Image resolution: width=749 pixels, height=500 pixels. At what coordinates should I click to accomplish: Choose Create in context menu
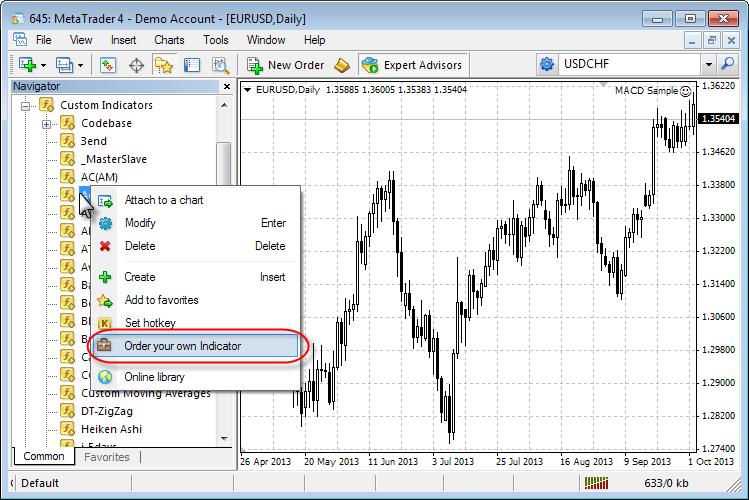(x=196, y=277)
